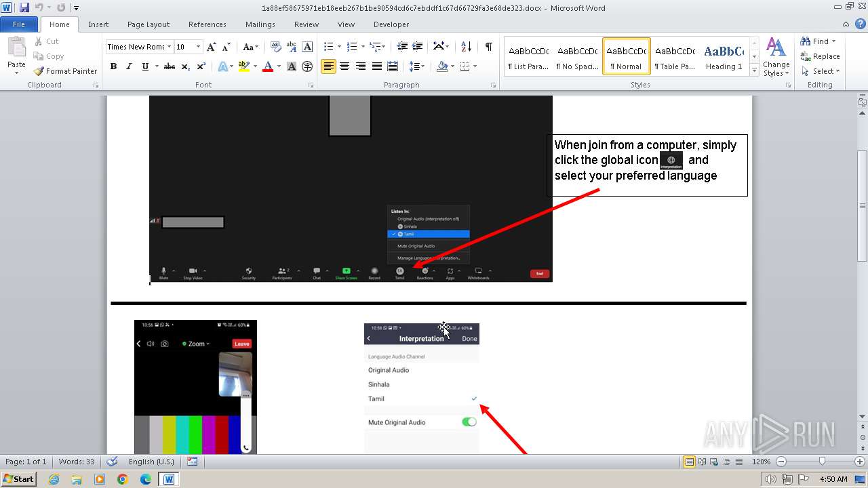Image resolution: width=868 pixels, height=488 pixels.
Task: Click Undo in Quick Access Toolbar
Action: [x=39, y=7]
